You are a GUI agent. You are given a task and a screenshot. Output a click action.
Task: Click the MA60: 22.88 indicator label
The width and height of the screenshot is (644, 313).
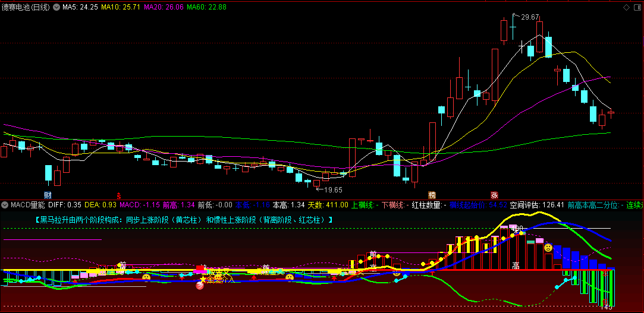(x=206, y=7)
